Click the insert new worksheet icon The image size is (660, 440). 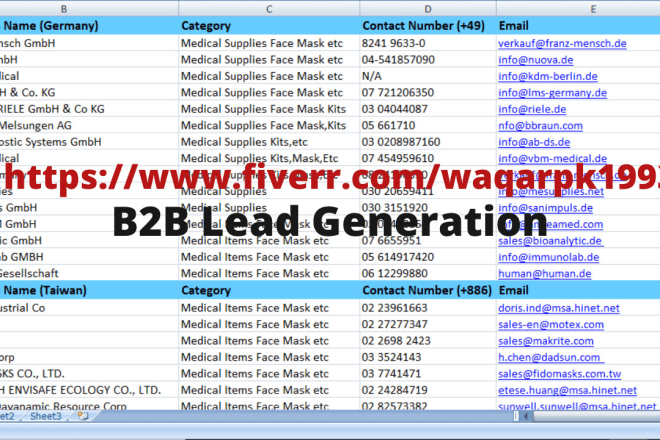[x=83, y=416]
